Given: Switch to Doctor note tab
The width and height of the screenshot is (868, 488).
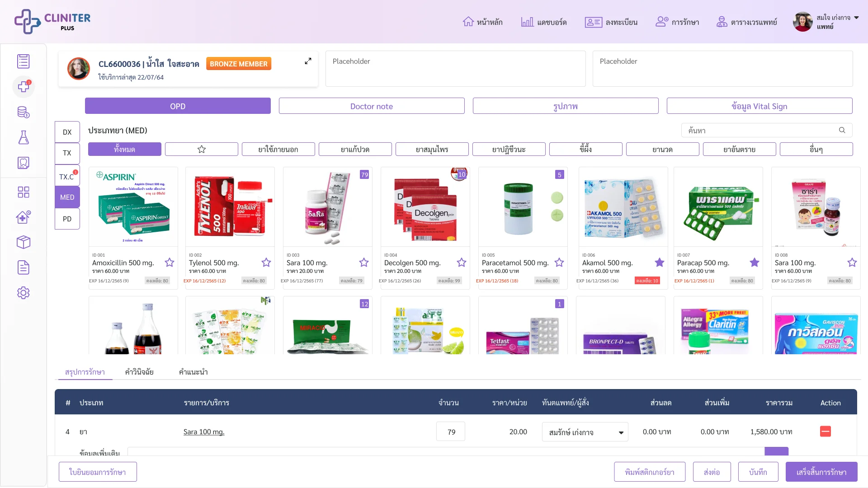Looking at the screenshot, I should (372, 106).
